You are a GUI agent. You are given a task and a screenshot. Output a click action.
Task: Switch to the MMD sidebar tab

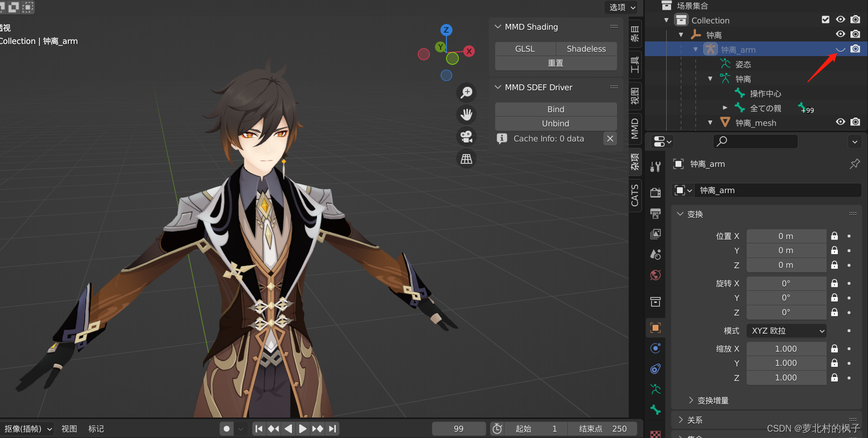(x=635, y=128)
